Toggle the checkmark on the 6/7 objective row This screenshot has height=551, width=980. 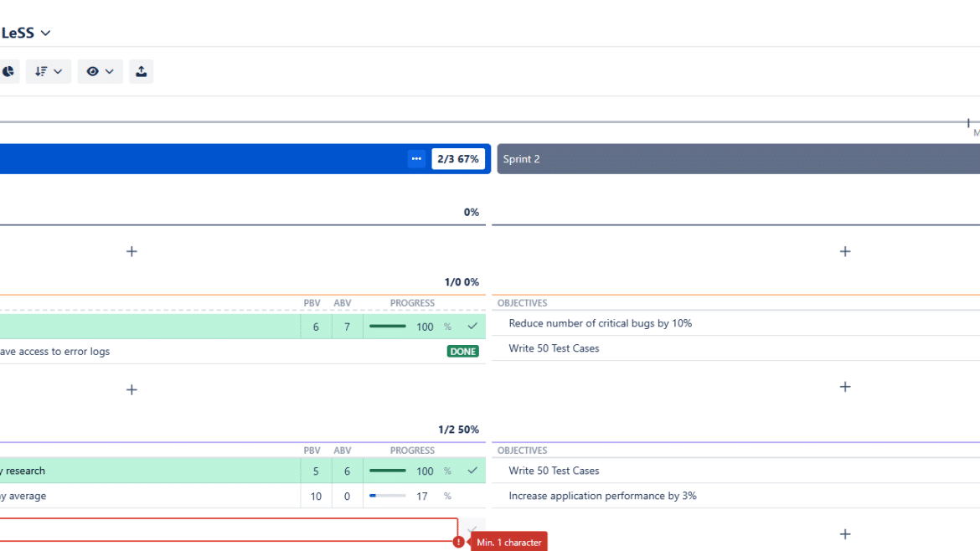[x=472, y=327]
